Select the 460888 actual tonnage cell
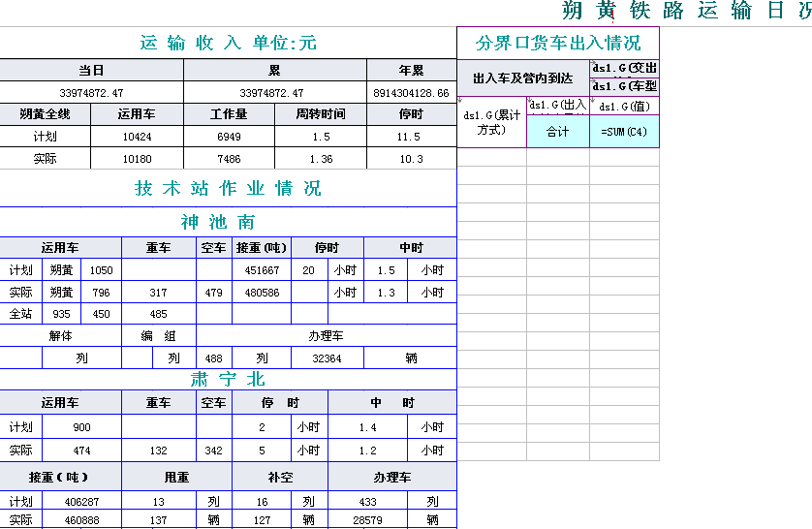 pyautogui.click(x=81, y=519)
